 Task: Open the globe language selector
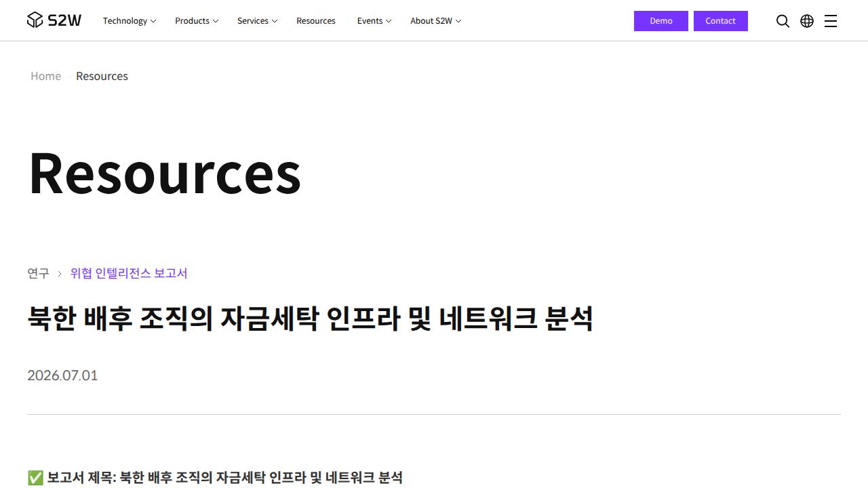click(807, 21)
